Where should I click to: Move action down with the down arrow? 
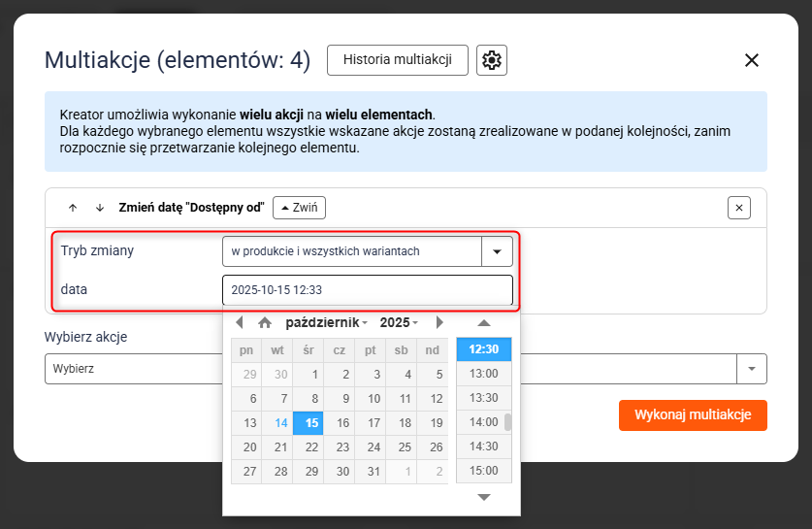tap(99, 208)
